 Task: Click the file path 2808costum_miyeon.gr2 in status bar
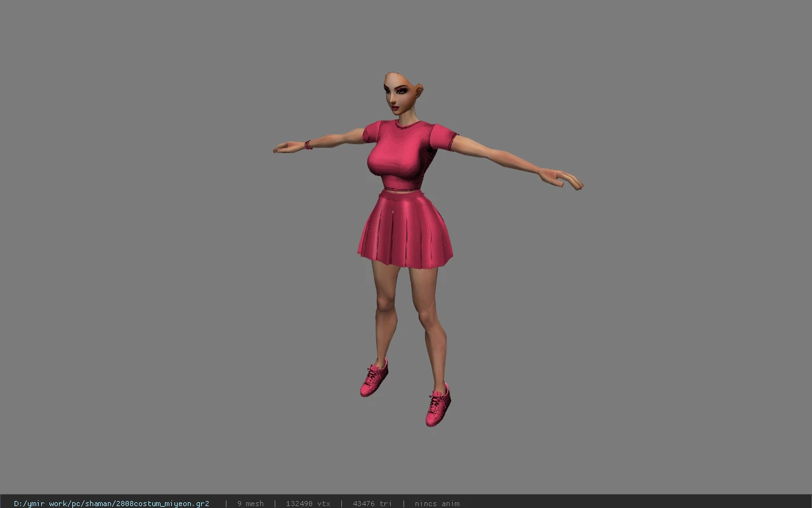pyautogui.click(x=112, y=504)
